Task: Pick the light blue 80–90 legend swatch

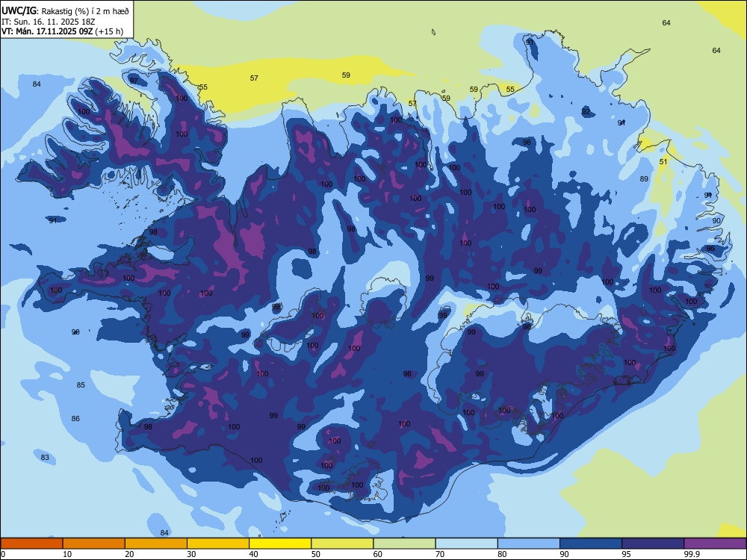Action: point(529,544)
